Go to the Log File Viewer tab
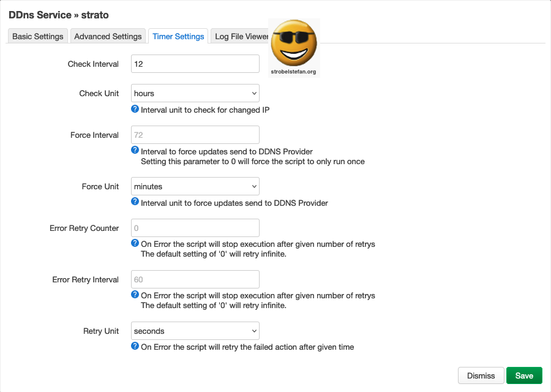 click(241, 36)
